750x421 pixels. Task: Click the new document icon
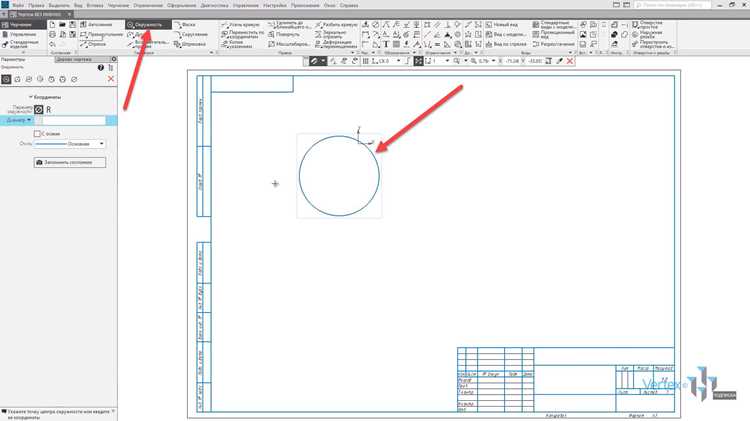click(52, 24)
